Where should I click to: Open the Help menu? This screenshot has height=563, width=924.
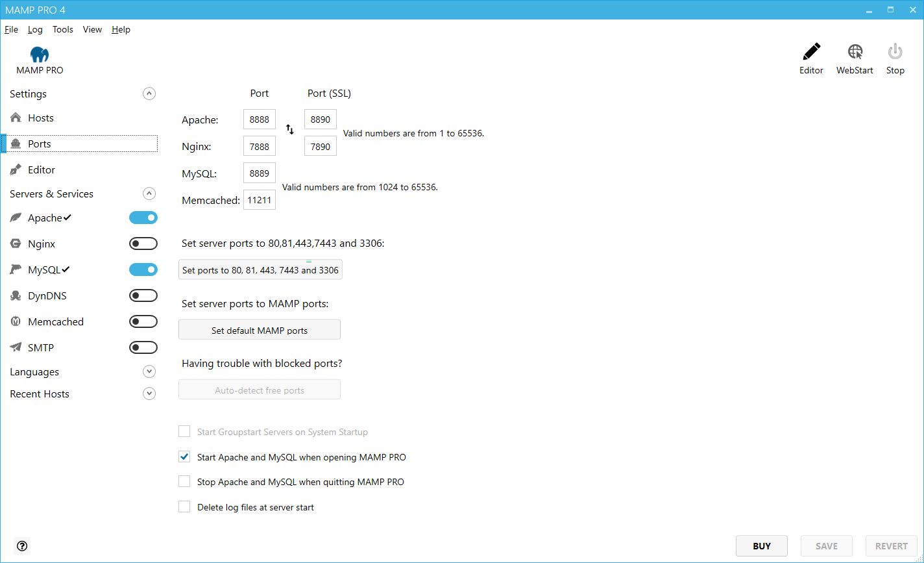pos(121,29)
